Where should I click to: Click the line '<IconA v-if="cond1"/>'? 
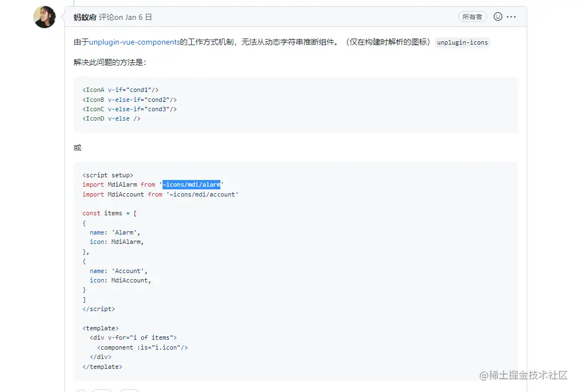[x=121, y=90]
